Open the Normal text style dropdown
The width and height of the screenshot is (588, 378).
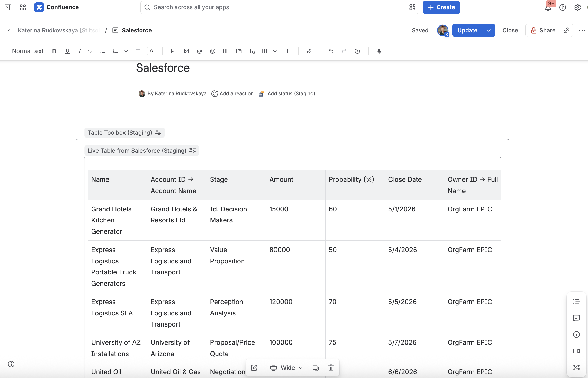pos(24,51)
